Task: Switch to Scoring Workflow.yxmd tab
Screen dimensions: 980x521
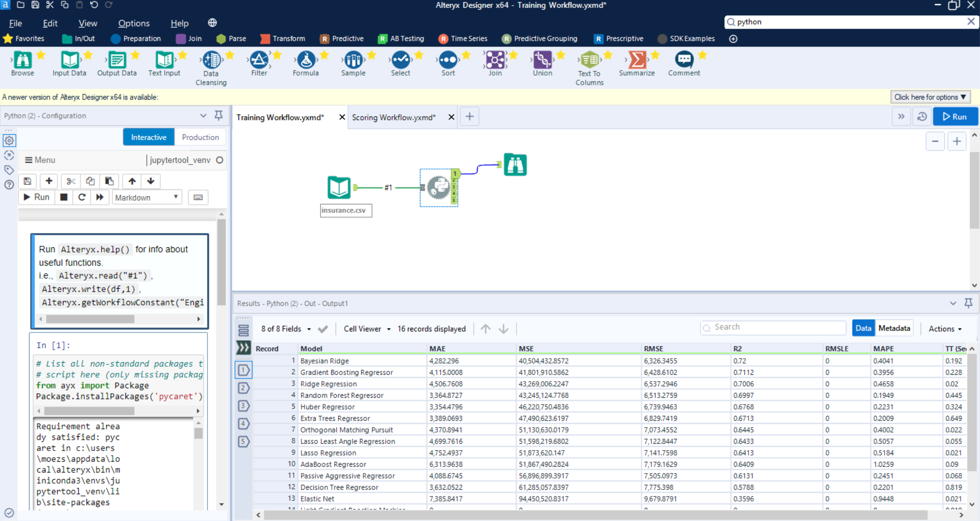Action: (393, 117)
